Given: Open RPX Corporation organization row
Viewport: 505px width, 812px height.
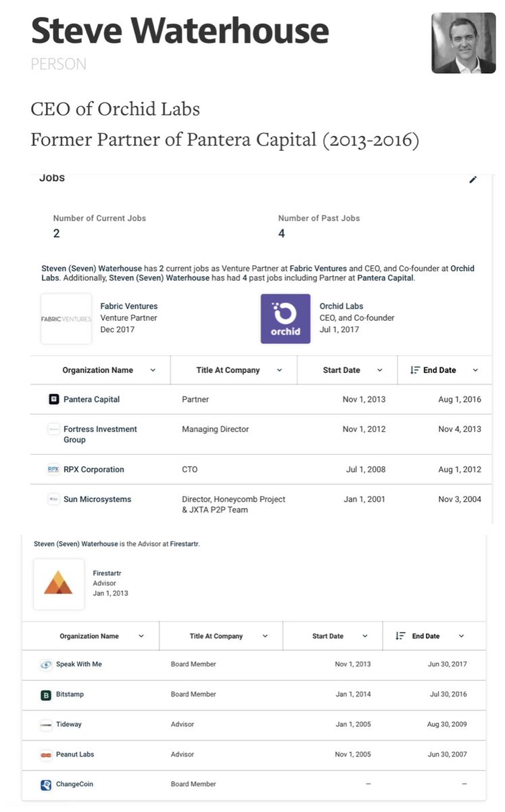Looking at the screenshot, I should [x=94, y=470].
